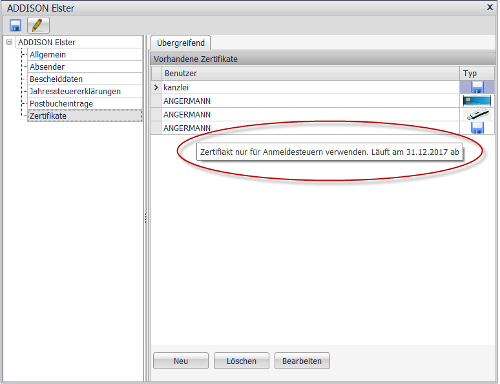Open the Absender tree item
500x384 pixels.
click(x=47, y=67)
